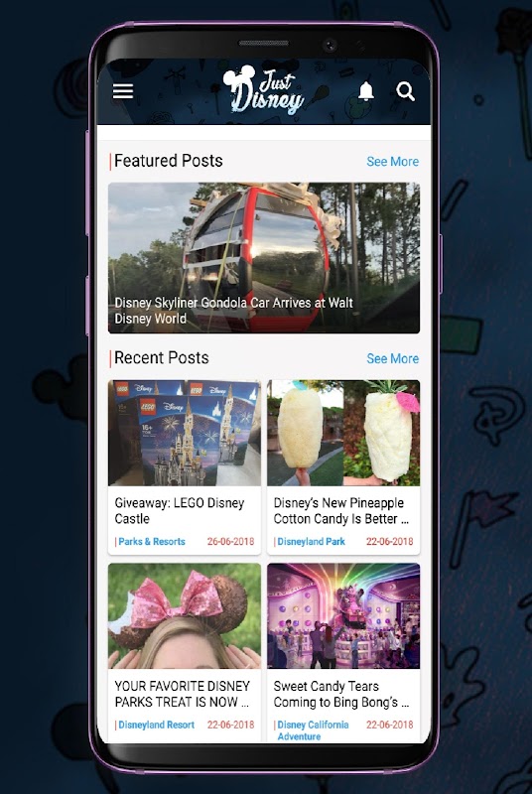Select the Disneyland Resort category
Screen dimensions: 532x794
point(156,725)
